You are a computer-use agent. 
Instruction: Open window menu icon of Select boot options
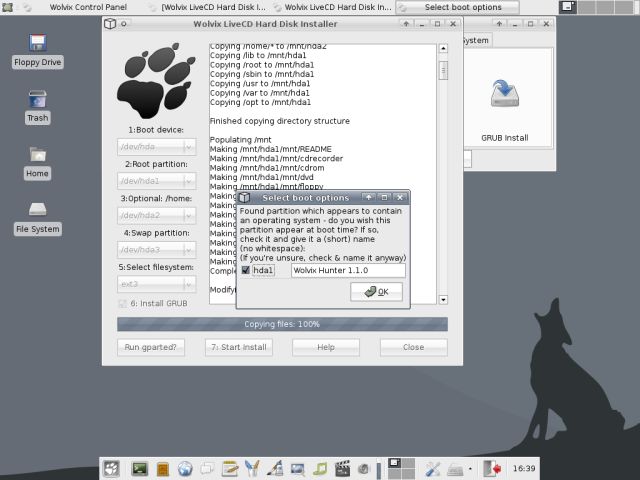tap(244, 198)
